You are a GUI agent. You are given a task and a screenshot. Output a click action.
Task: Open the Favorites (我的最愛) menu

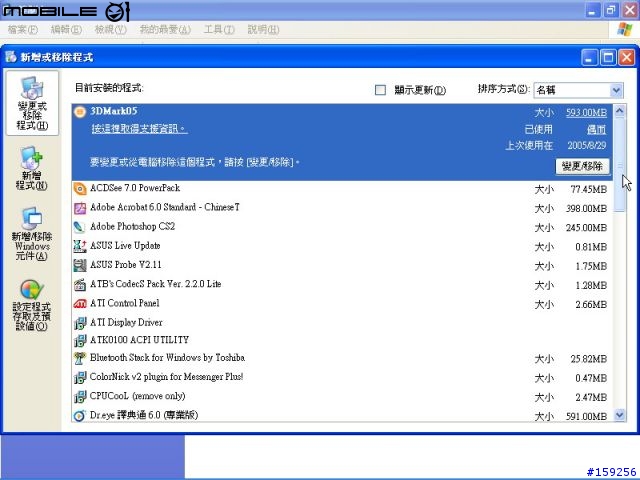(x=165, y=29)
